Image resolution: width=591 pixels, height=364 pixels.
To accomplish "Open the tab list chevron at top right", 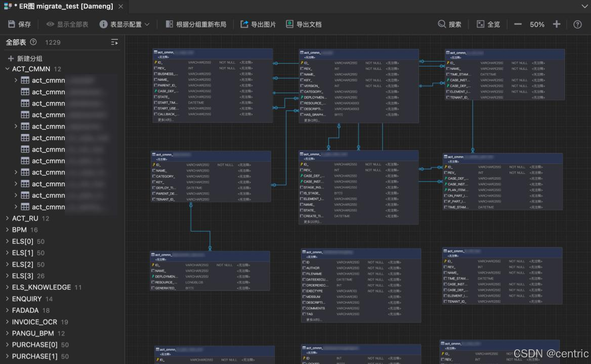I will coord(584,7).
